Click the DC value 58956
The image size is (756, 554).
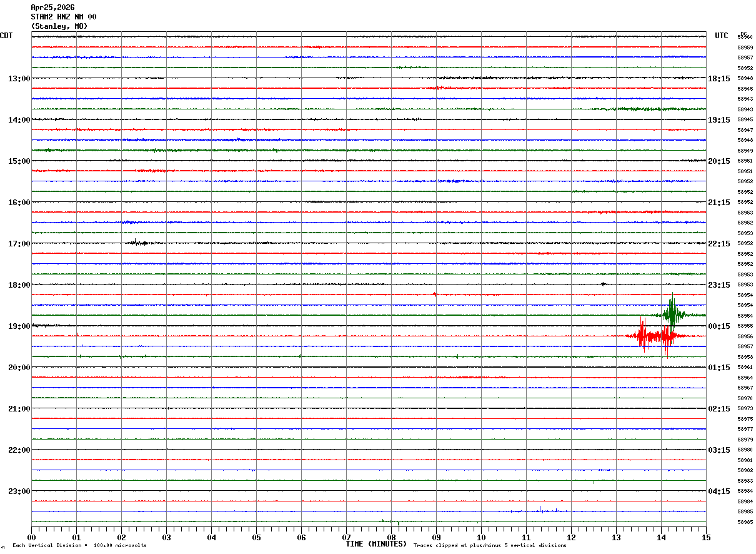745,336
